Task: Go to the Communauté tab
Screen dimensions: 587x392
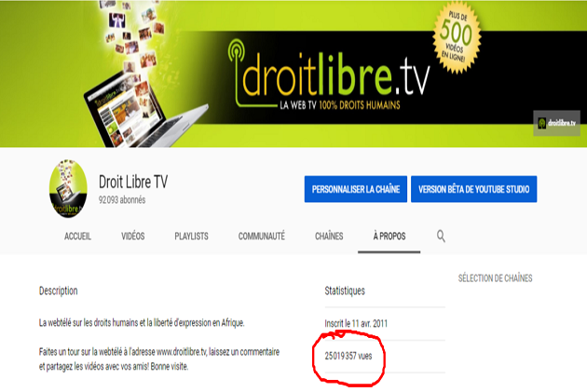Action: point(262,237)
